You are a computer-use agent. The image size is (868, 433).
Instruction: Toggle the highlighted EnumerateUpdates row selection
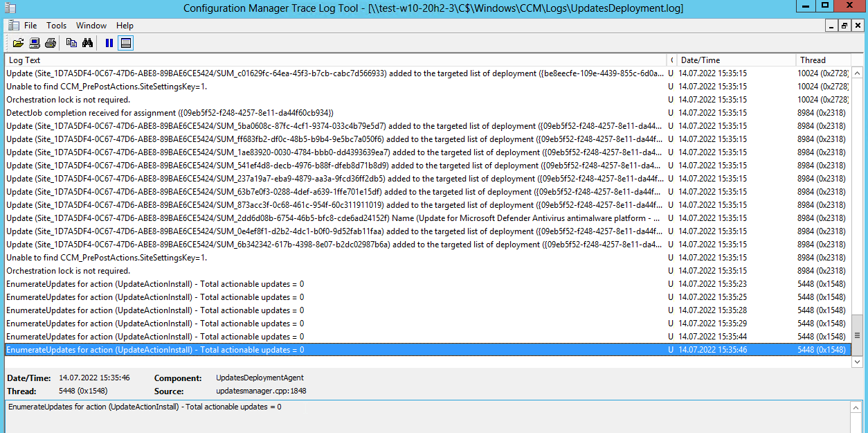277,350
